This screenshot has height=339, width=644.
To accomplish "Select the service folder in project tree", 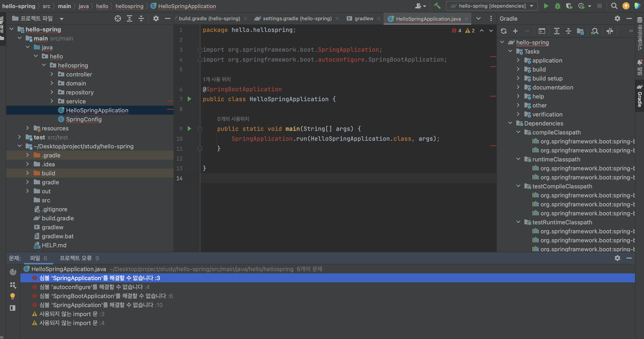I will pyautogui.click(x=76, y=101).
